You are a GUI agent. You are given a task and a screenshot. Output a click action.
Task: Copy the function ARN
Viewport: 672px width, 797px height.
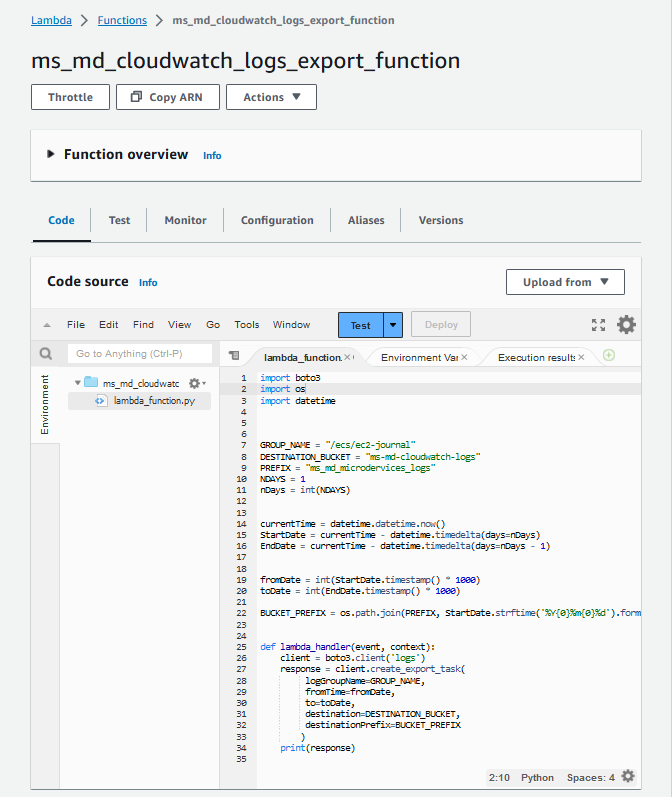click(168, 97)
